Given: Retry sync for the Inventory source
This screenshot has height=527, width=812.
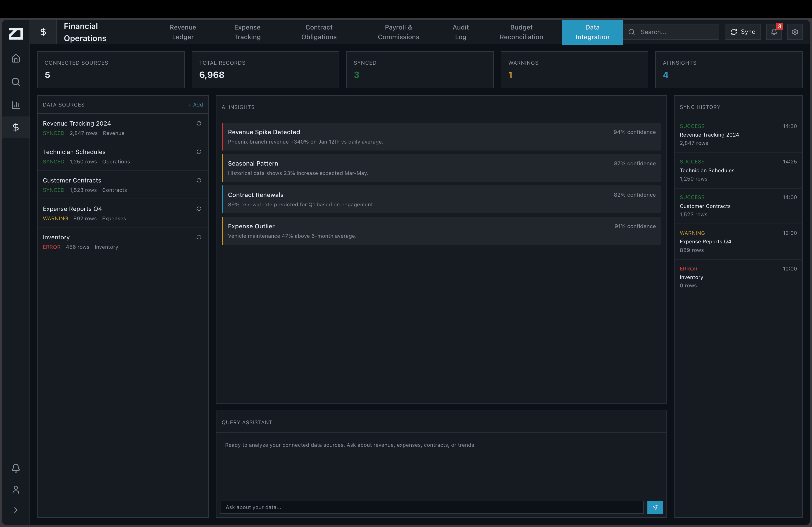Looking at the screenshot, I should [x=199, y=237].
